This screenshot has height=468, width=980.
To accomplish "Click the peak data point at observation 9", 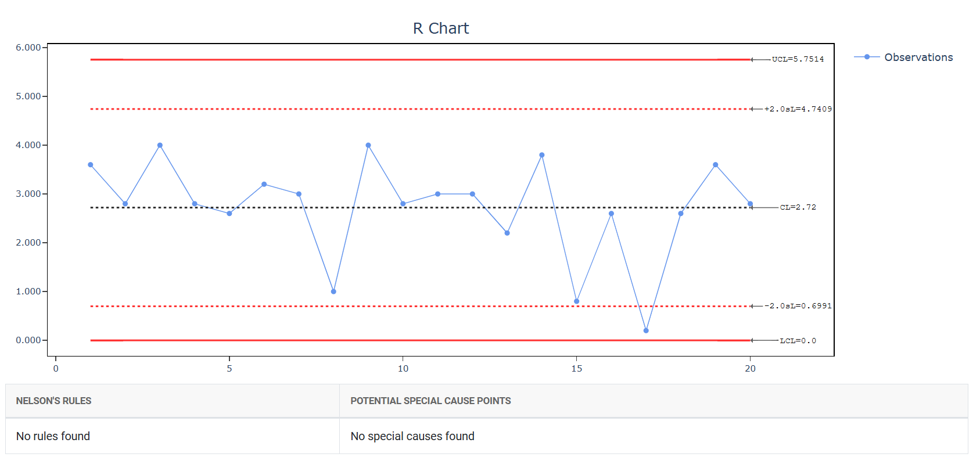I will click(x=368, y=145).
